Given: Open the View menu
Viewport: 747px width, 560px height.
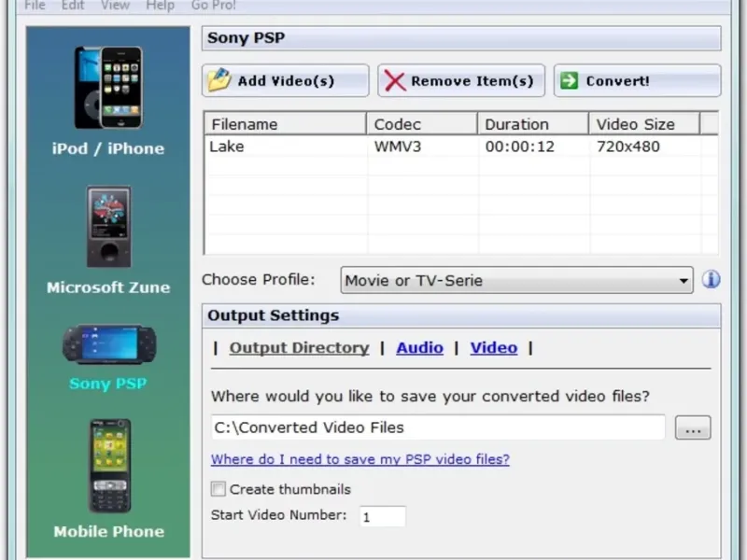Looking at the screenshot, I should tap(115, 6).
